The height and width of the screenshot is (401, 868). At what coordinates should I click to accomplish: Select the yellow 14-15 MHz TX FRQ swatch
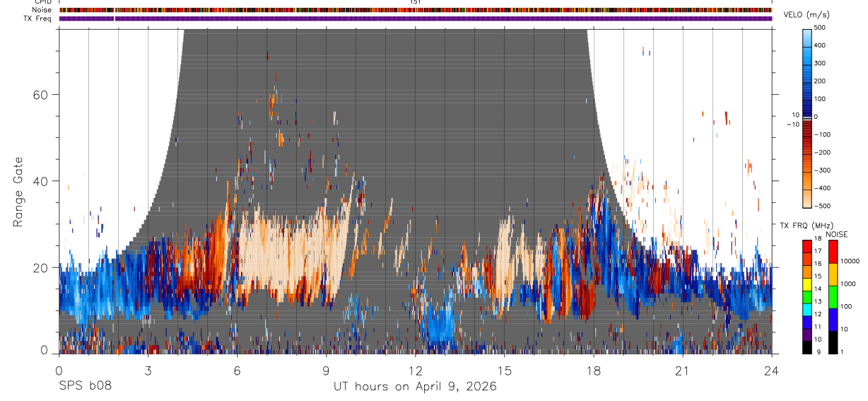[807, 283]
